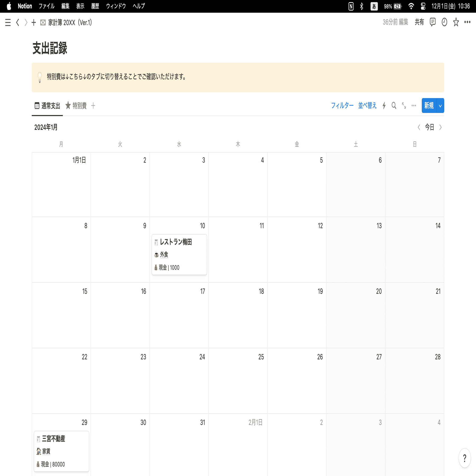Go to the next month with the chevron
The image size is (476, 476).
[x=440, y=127]
